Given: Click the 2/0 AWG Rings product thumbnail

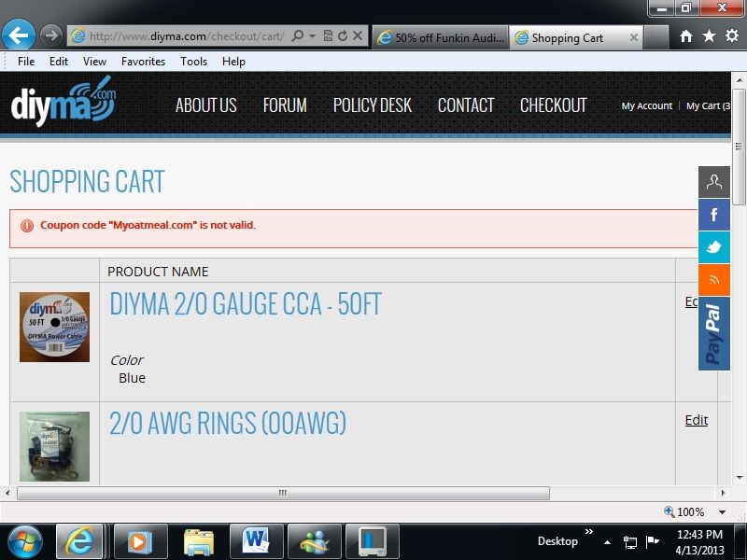Looking at the screenshot, I should 54,446.
